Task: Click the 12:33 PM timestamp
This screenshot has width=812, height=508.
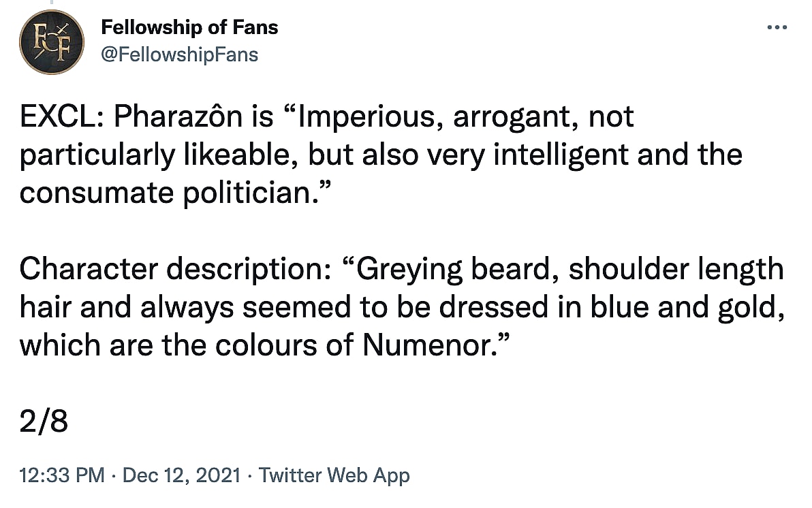Action: point(62,475)
